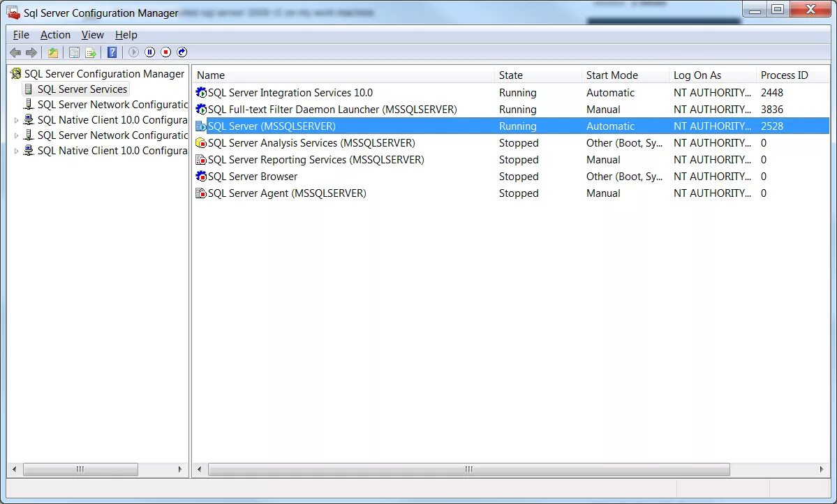Click the SQL Server Integration Services row icon
Viewport: 837px width, 504px height.
click(x=201, y=92)
